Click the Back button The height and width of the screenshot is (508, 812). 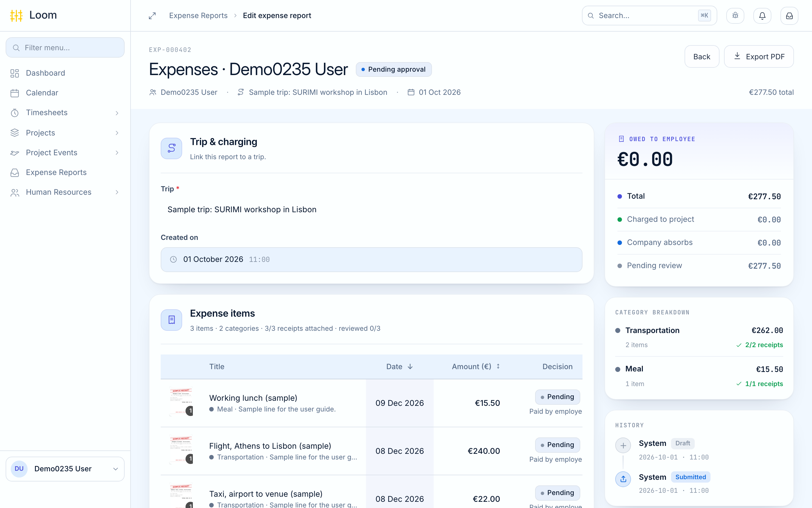pos(701,56)
